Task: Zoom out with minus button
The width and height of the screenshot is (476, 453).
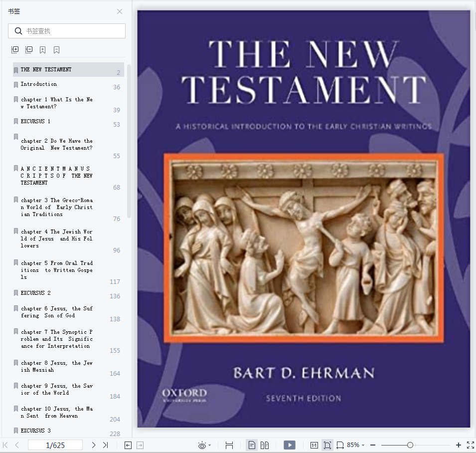Action: point(373,446)
